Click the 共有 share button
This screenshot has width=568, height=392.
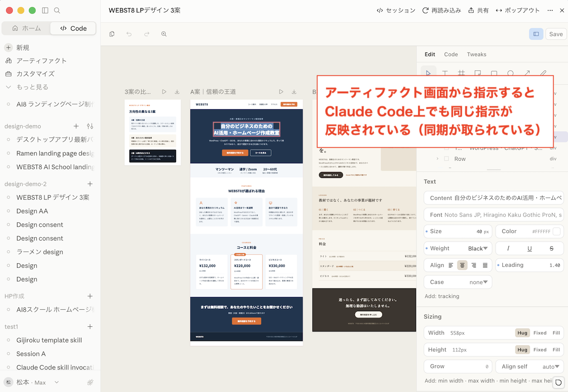coord(479,10)
